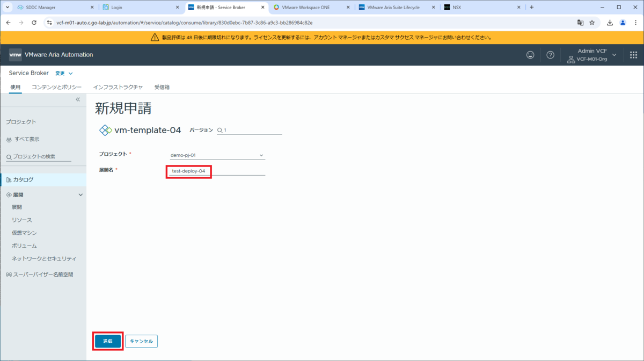644x361 pixels.
Task: Click the スーパーバイザー名前空間 sidebar icon
Action: pyautogui.click(x=9, y=275)
